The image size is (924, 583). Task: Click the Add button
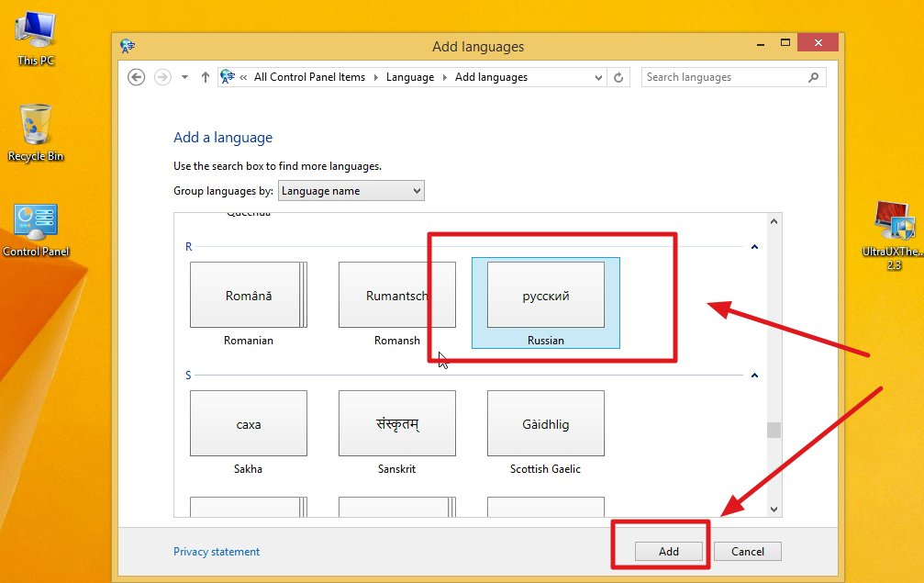(669, 551)
